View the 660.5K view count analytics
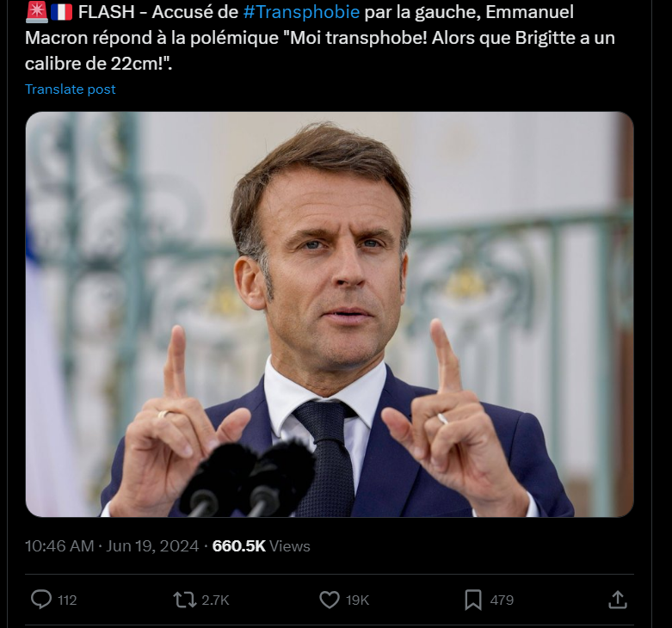The image size is (672, 628). point(239,546)
